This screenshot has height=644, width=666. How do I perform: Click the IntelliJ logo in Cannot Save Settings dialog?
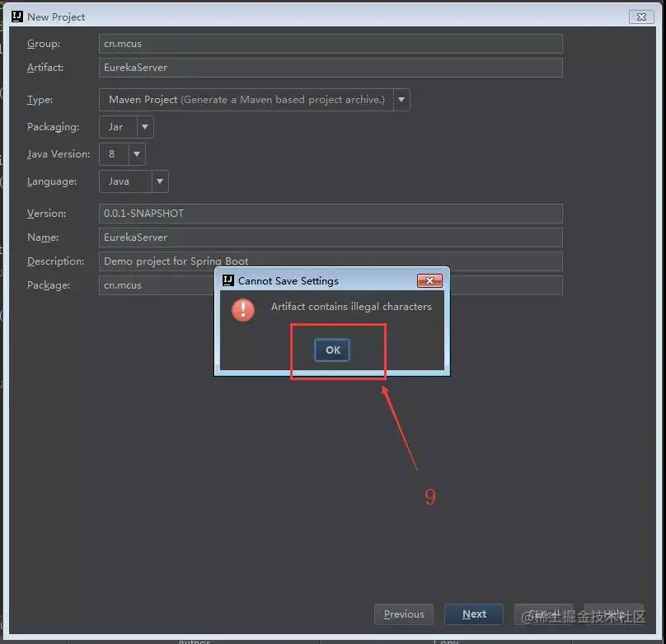coord(228,280)
